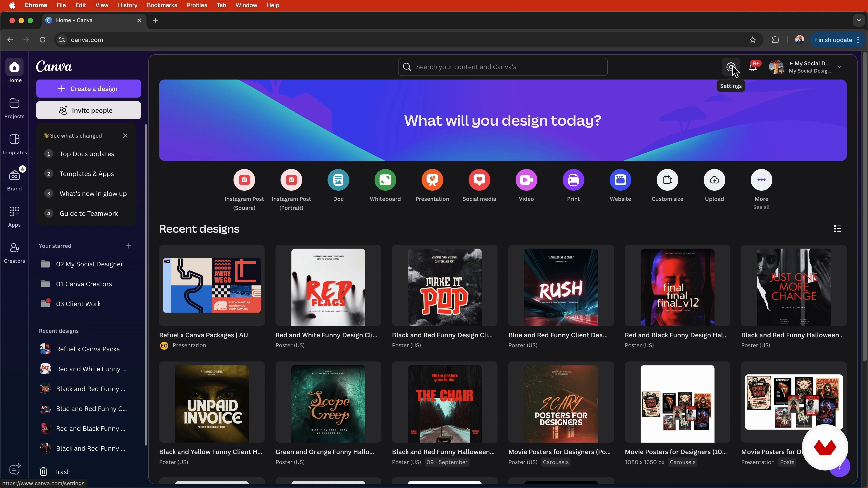The height and width of the screenshot is (488, 868).
Task: Choose Custom size
Action: 667,180
